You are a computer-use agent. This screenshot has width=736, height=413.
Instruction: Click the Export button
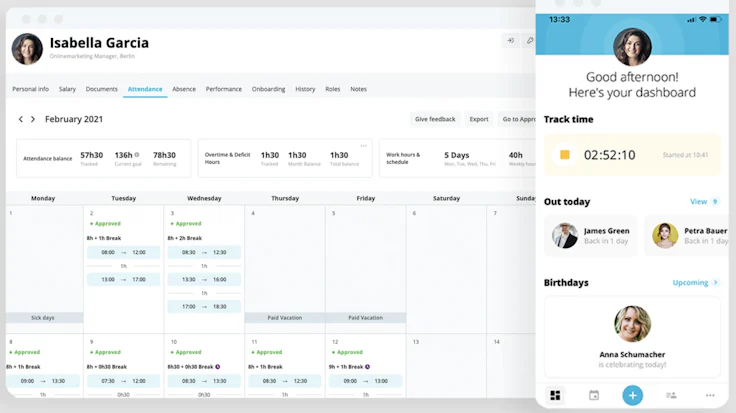(x=479, y=119)
